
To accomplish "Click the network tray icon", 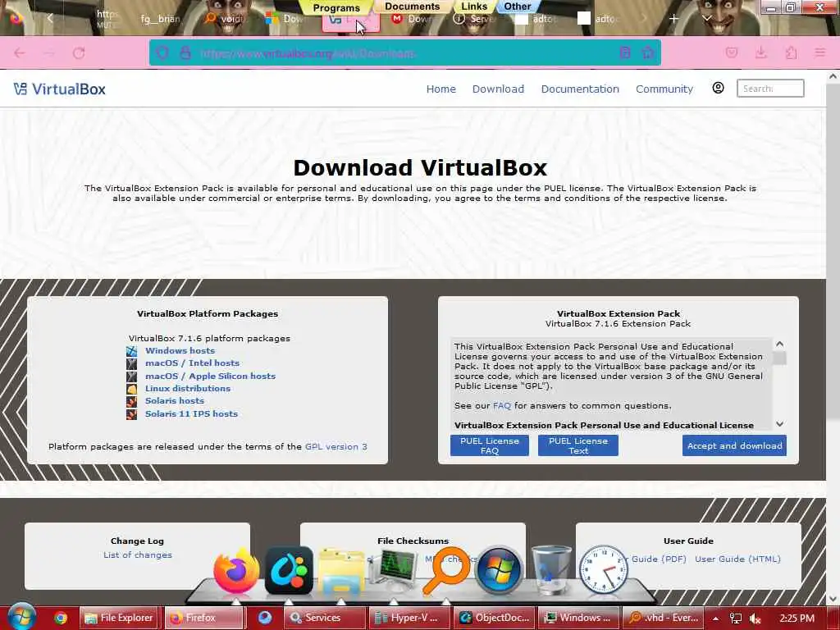I will click(736, 618).
